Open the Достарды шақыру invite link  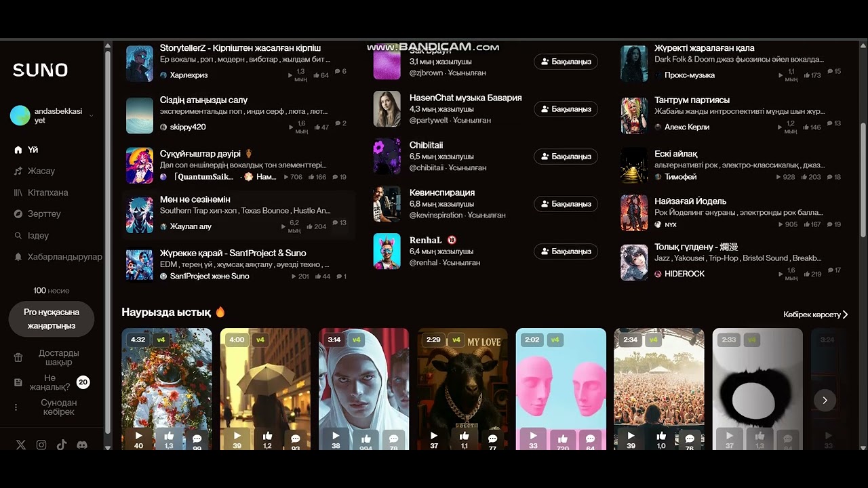click(59, 358)
